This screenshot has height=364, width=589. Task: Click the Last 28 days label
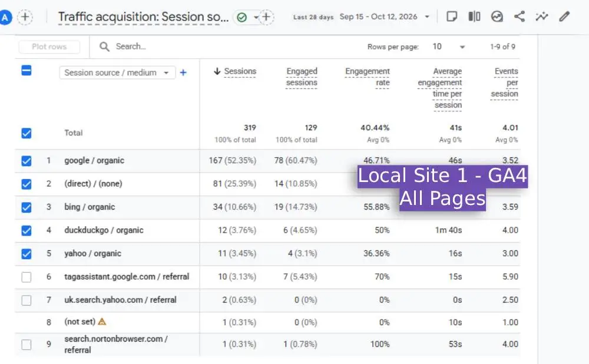[x=313, y=17]
